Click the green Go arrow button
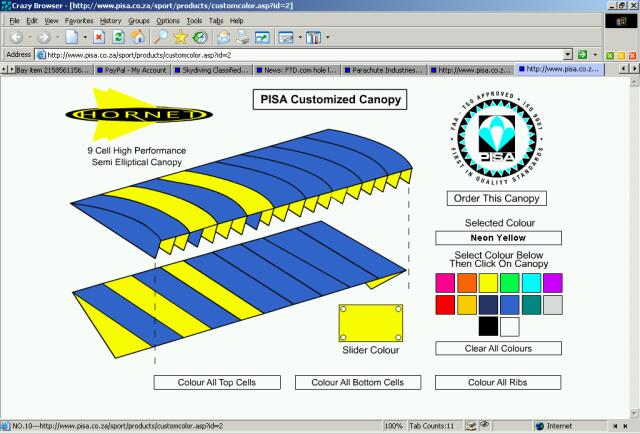Image resolution: width=640 pixels, height=434 pixels. point(582,54)
